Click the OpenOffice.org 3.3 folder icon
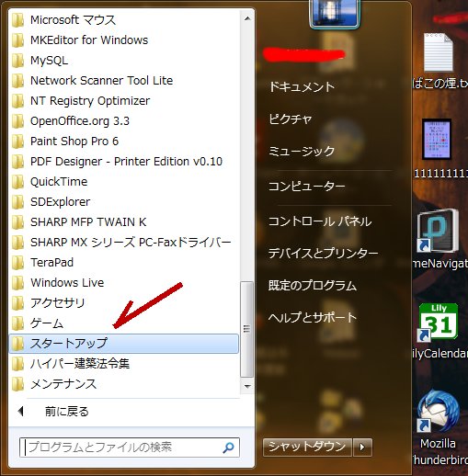The height and width of the screenshot is (476, 468). coord(17,121)
